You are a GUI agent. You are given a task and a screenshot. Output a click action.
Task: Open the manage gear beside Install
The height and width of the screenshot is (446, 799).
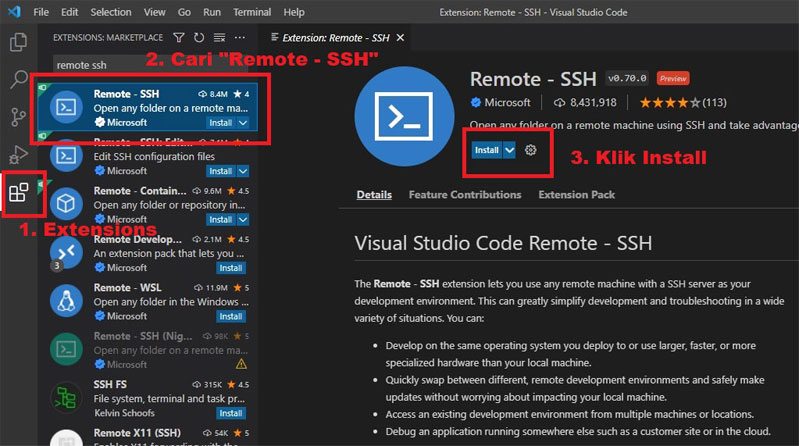point(530,150)
